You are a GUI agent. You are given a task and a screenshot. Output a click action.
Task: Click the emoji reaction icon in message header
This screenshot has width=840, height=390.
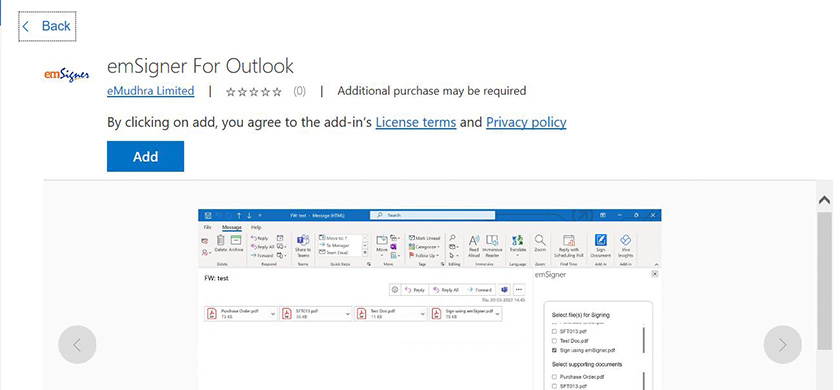click(x=395, y=289)
